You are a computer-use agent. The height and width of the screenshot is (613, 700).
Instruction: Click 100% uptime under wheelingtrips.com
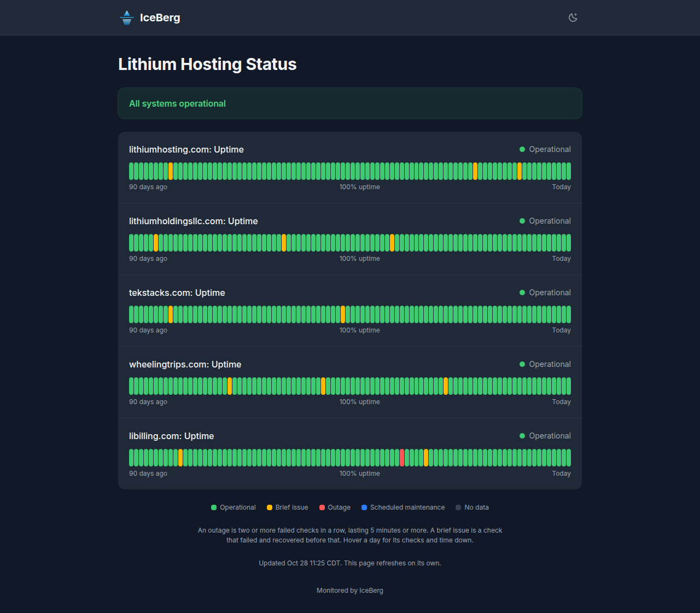click(x=360, y=402)
